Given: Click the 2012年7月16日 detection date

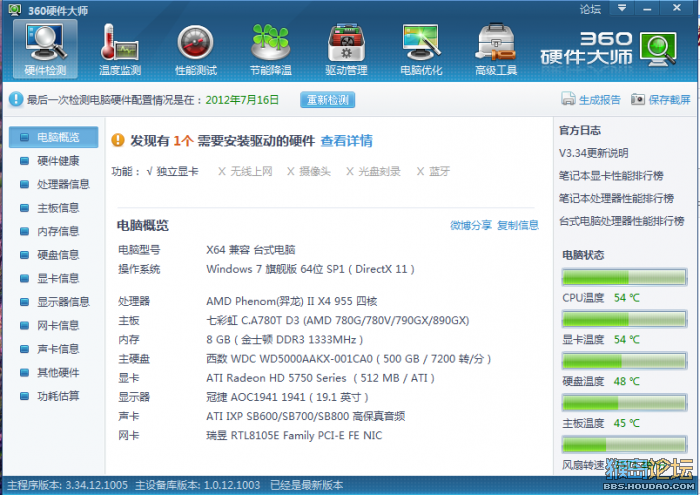Looking at the screenshot, I should 242,100.
